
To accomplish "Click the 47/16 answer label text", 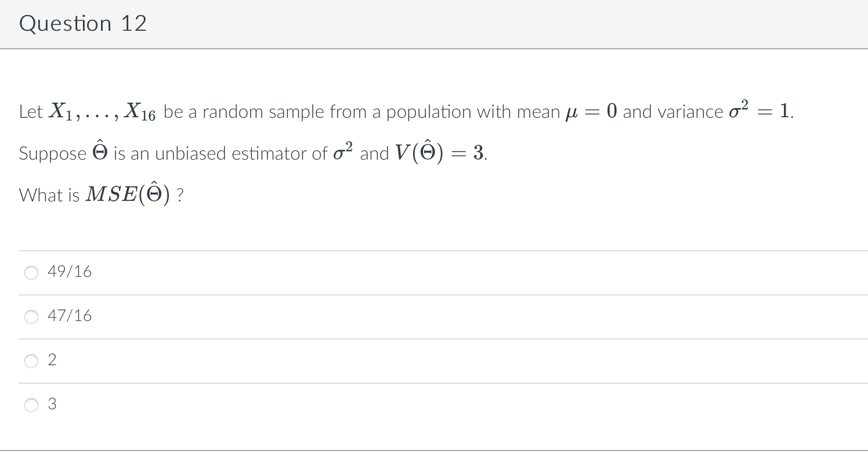I will click(x=70, y=316).
